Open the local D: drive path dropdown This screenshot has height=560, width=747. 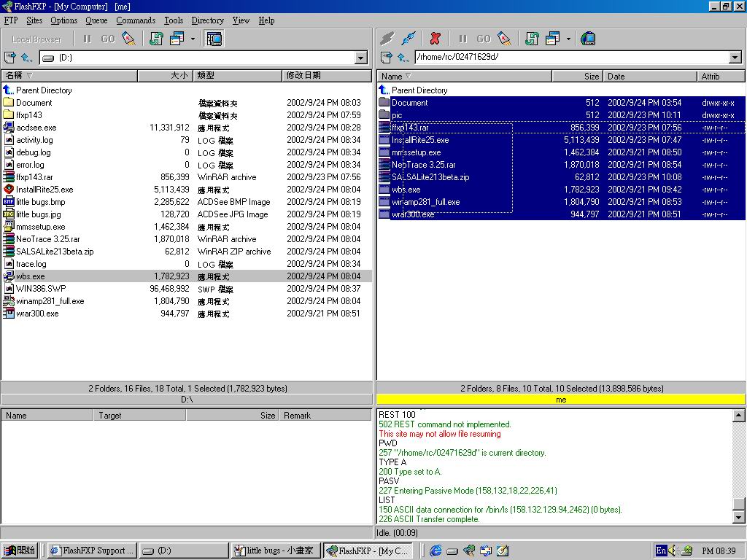360,58
